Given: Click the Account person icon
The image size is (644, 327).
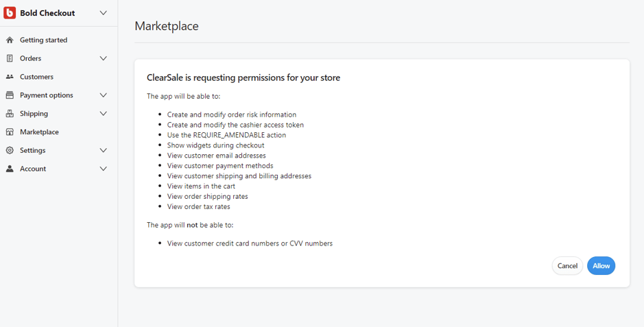Looking at the screenshot, I should click(10, 169).
